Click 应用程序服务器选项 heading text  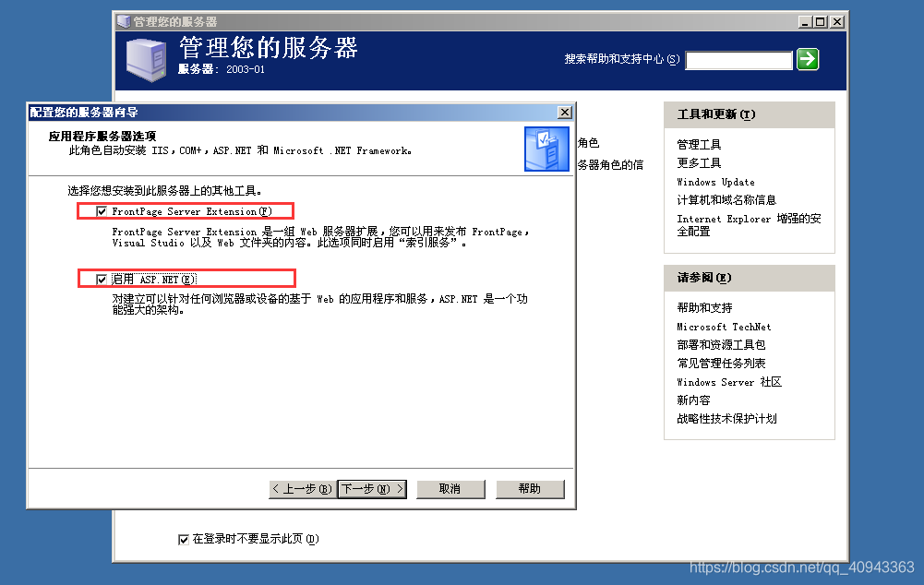[102, 136]
